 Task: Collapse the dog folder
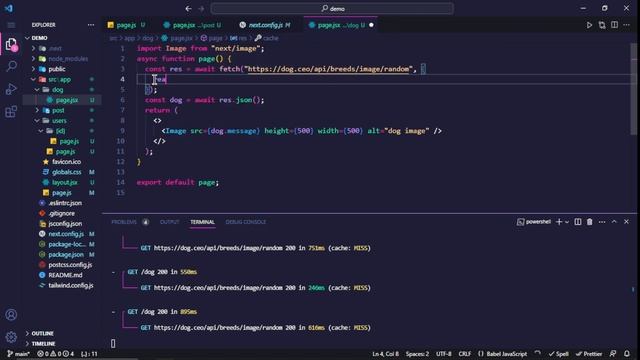(57, 89)
